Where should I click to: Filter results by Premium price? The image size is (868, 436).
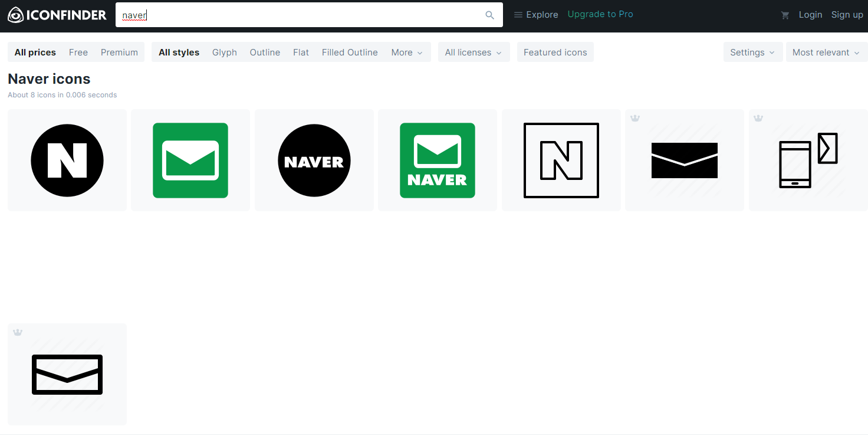coord(119,53)
